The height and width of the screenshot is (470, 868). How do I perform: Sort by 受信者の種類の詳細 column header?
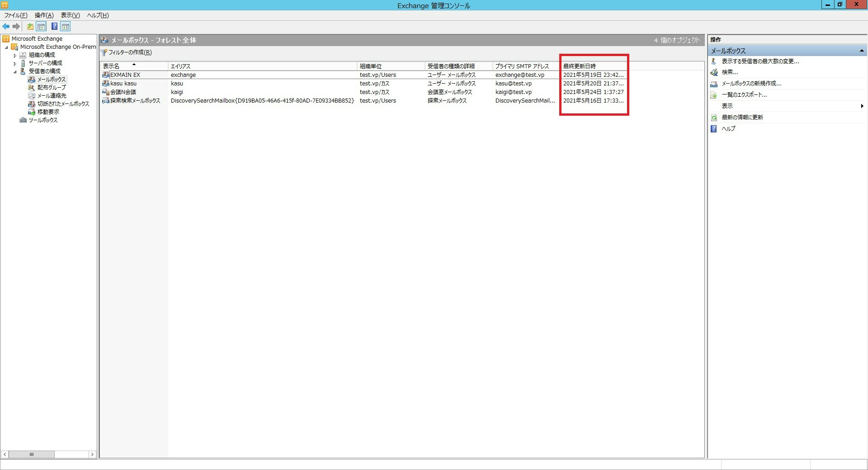pyautogui.click(x=459, y=66)
